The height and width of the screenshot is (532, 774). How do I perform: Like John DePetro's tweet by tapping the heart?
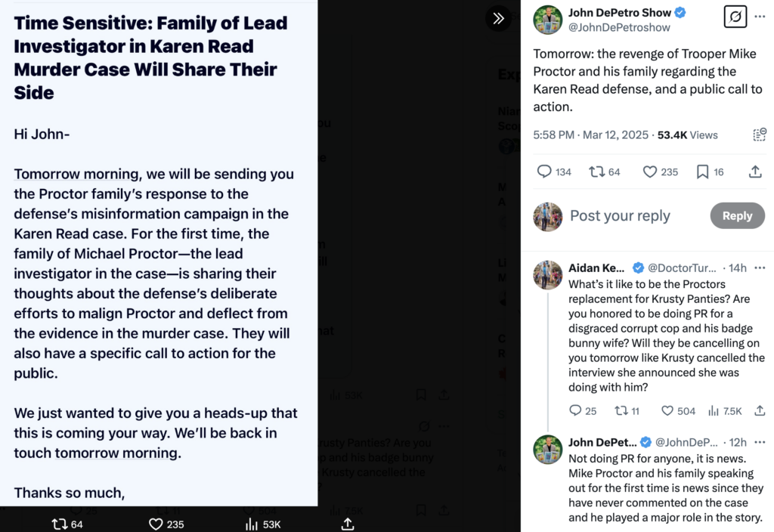649,172
